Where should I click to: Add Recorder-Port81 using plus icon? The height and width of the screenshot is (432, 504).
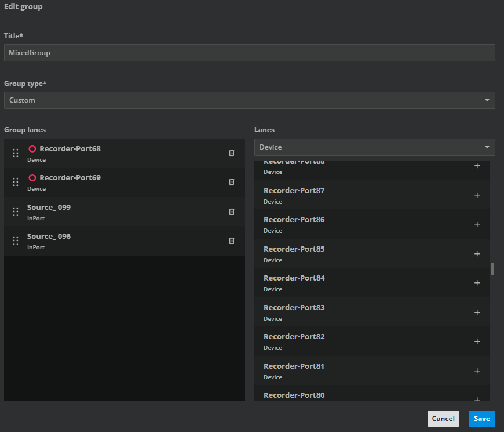pos(477,371)
